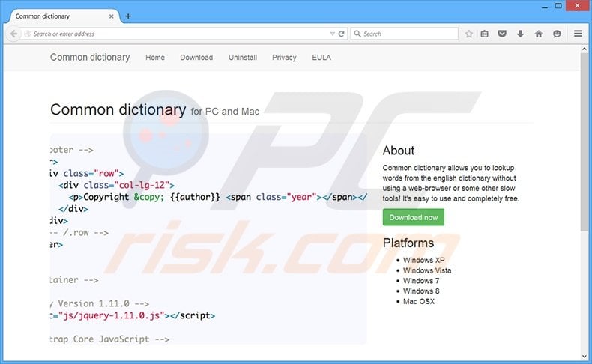Image resolution: width=592 pixels, height=364 pixels.
Task: Close the Common dictionary tab
Action: [112, 16]
